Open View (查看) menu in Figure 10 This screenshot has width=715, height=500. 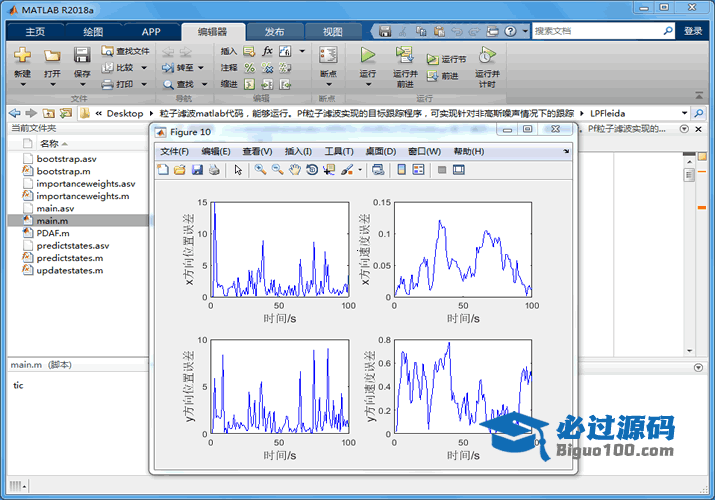pyautogui.click(x=257, y=151)
